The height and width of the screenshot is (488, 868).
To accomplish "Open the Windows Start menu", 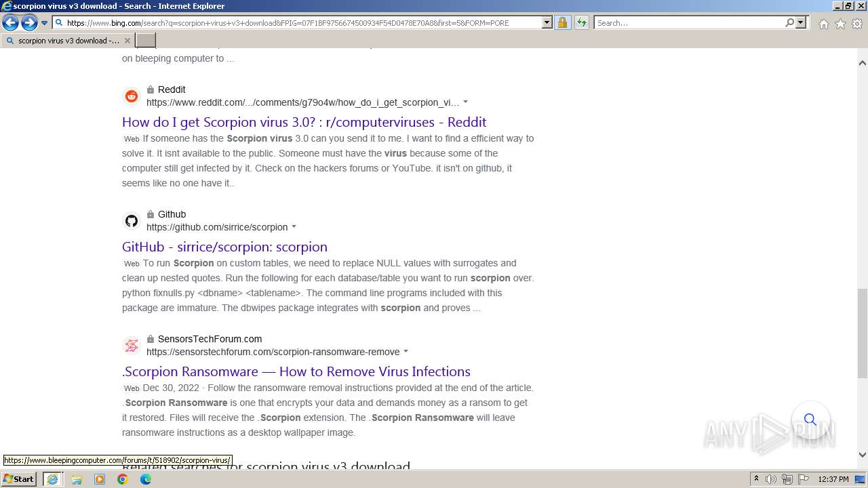I will click(x=18, y=479).
